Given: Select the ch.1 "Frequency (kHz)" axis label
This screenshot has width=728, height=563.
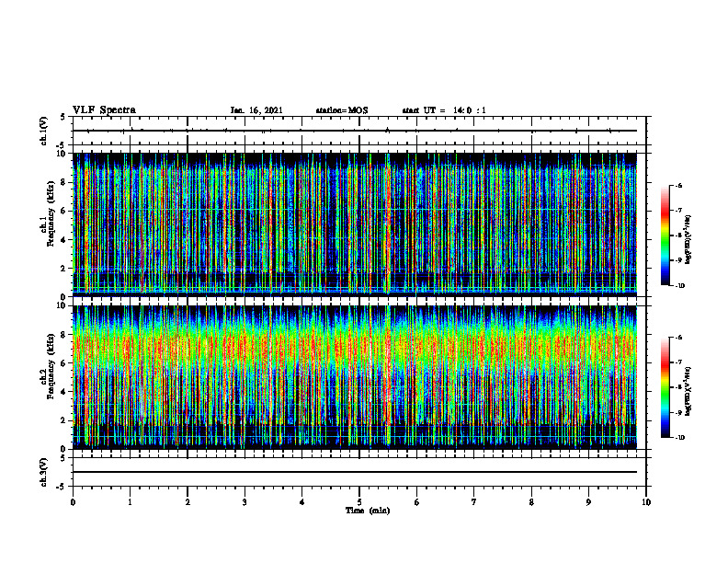Looking at the screenshot, I should click(x=51, y=213).
